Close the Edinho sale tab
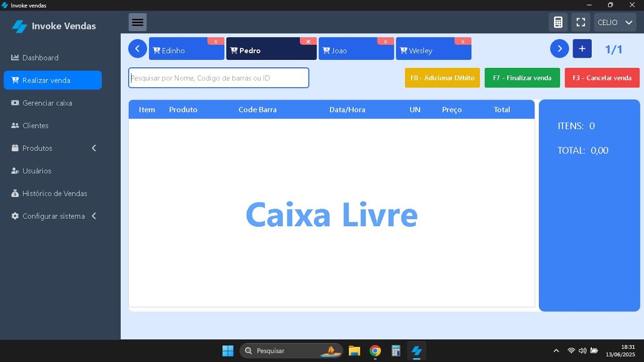Screen dimensions: 644x362 (x=216, y=41)
